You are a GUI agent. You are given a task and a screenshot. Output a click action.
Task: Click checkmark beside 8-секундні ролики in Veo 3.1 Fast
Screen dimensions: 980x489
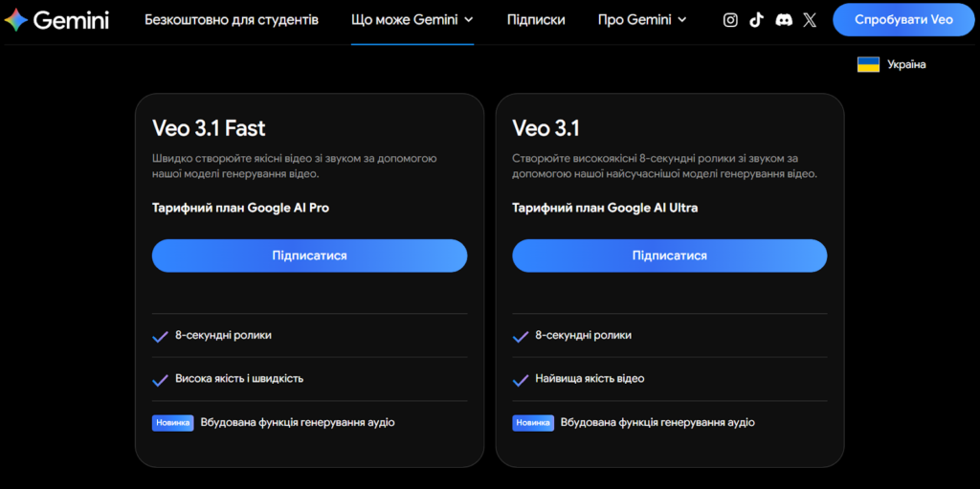tap(161, 336)
